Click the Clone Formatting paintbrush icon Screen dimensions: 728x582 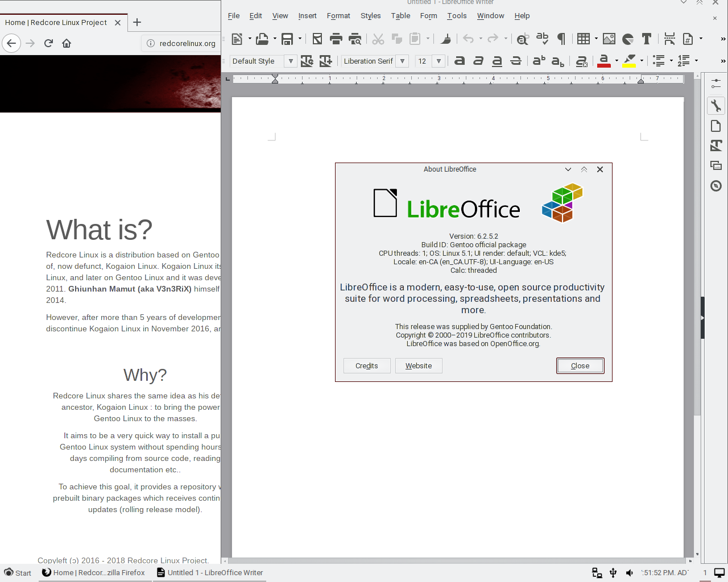pos(446,39)
